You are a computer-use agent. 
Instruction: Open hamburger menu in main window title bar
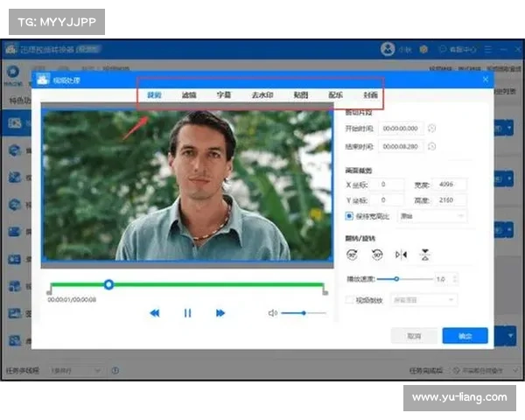(488, 50)
